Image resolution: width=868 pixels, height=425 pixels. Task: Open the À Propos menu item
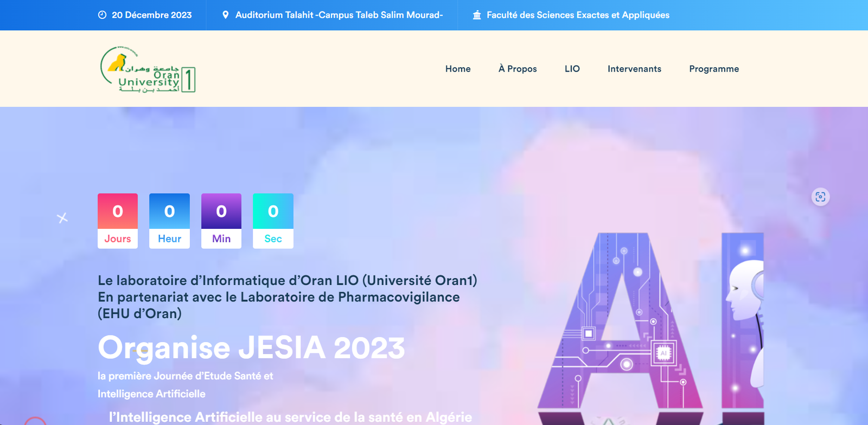click(518, 69)
